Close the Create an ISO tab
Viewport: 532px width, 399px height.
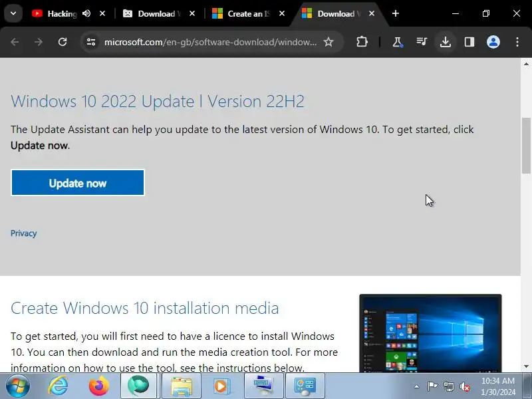pyautogui.click(x=282, y=13)
